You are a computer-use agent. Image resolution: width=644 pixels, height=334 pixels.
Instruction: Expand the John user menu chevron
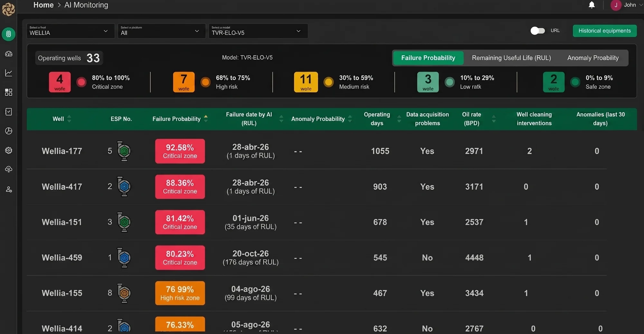coord(641,5)
